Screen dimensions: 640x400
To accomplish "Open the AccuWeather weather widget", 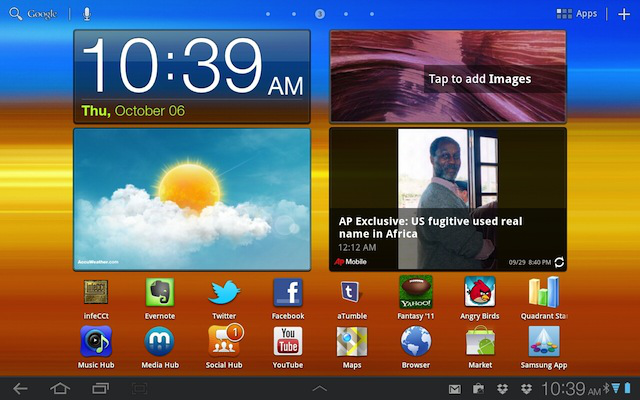I will tap(192, 199).
